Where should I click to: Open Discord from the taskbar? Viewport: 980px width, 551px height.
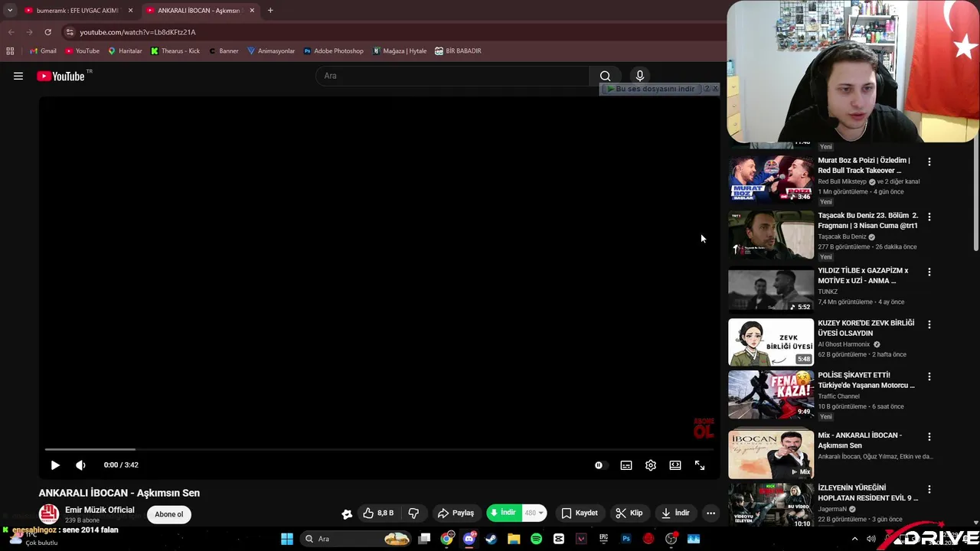(469, 539)
